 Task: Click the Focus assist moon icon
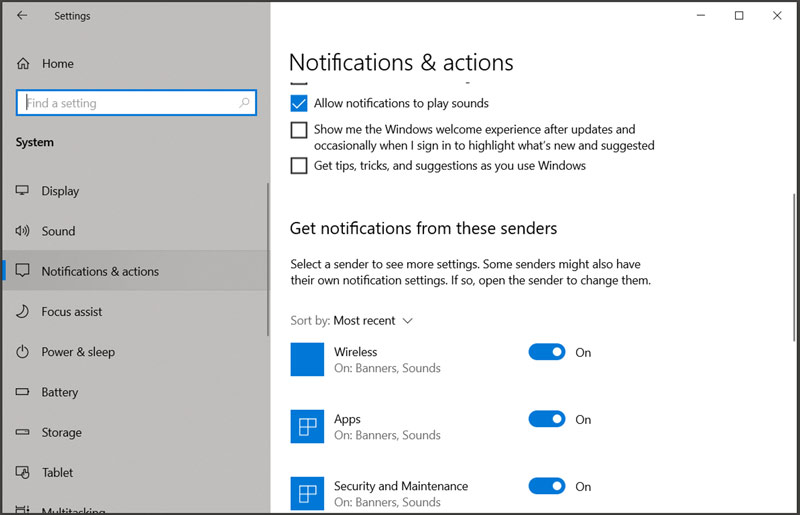[22, 311]
